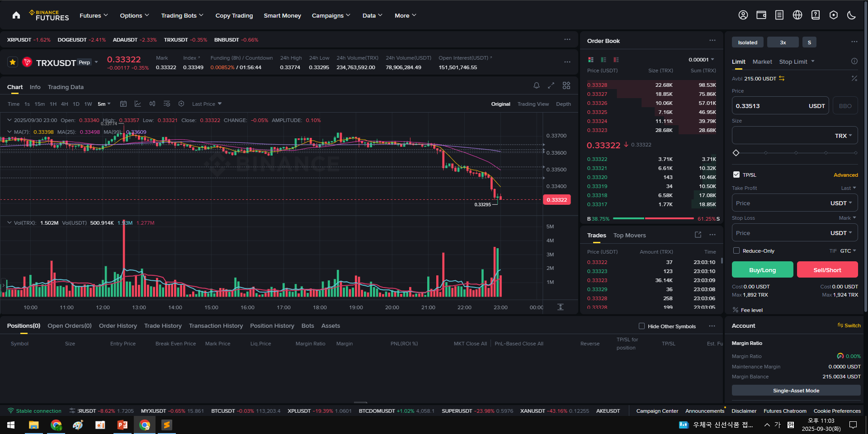Open the help center question icon
The width and height of the screenshot is (868, 434).
coord(816,15)
